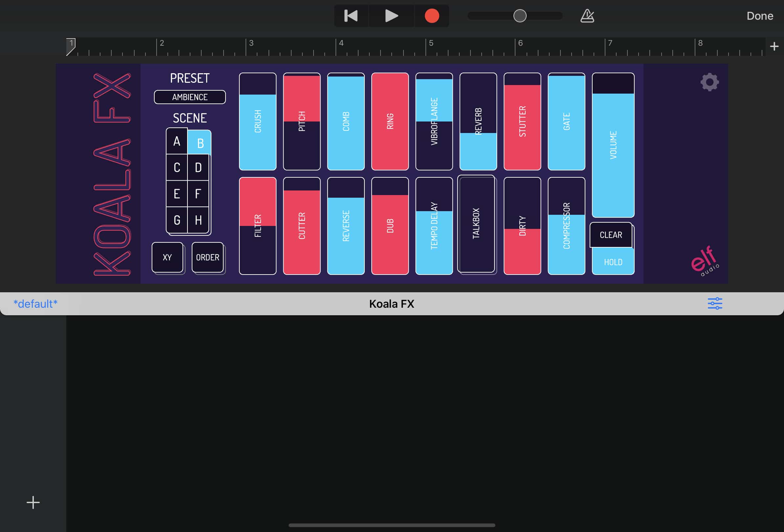Screen dimensions: 784x532
Task: Click the record button in transport
Action: tap(431, 16)
